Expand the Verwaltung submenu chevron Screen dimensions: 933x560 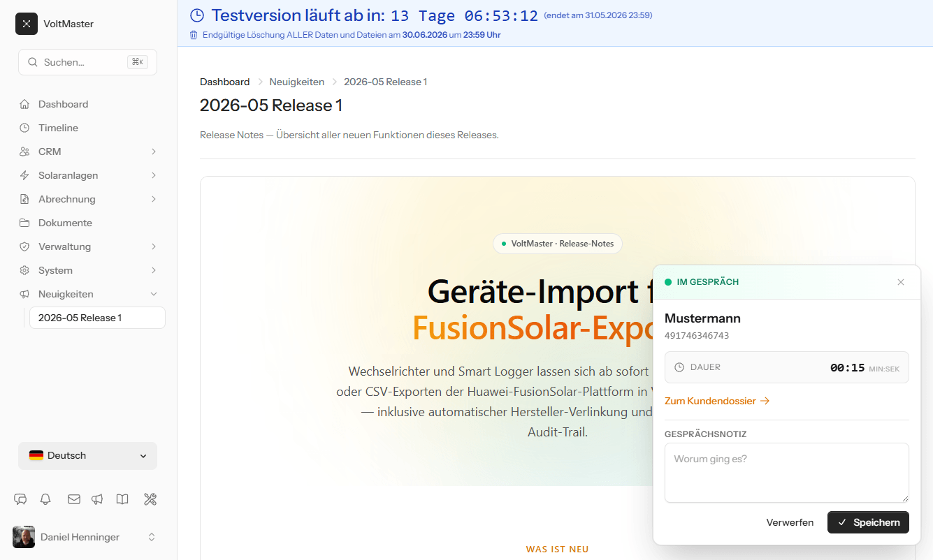(x=154, y=246)
